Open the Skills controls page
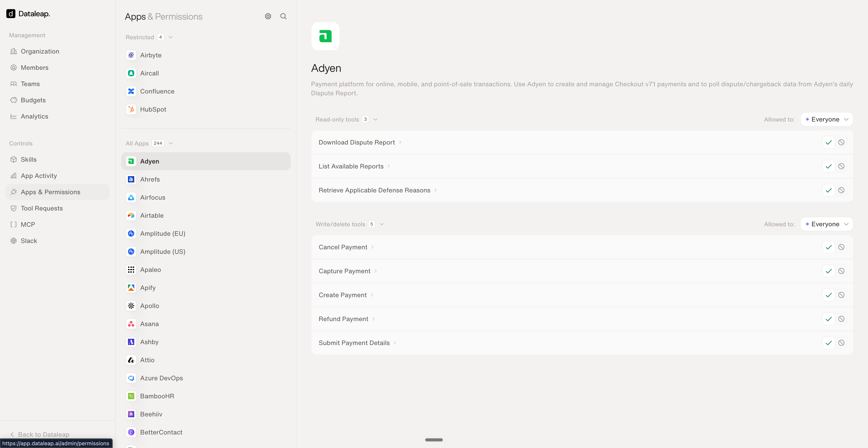This screenshot has height=448, width=868. click(58, 159)
